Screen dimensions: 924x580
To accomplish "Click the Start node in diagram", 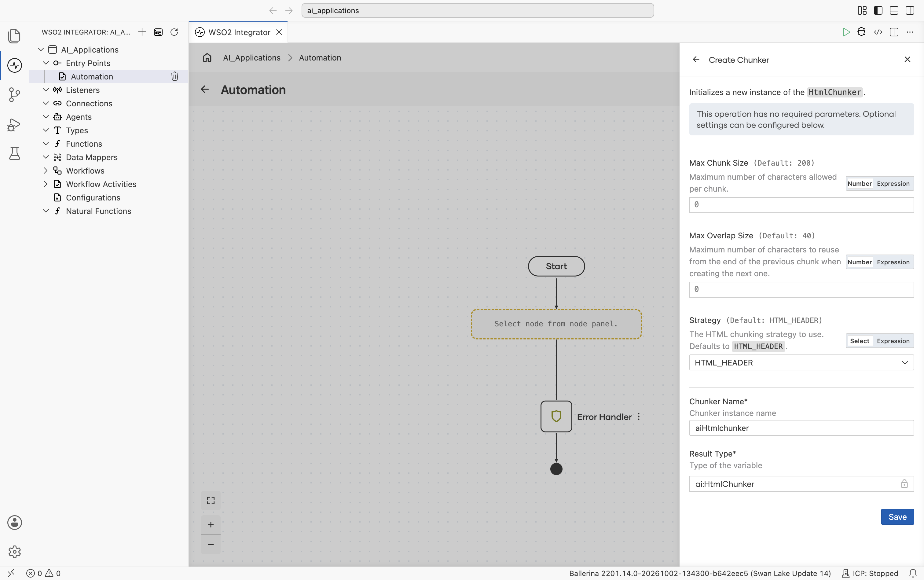I will point(556,266).
